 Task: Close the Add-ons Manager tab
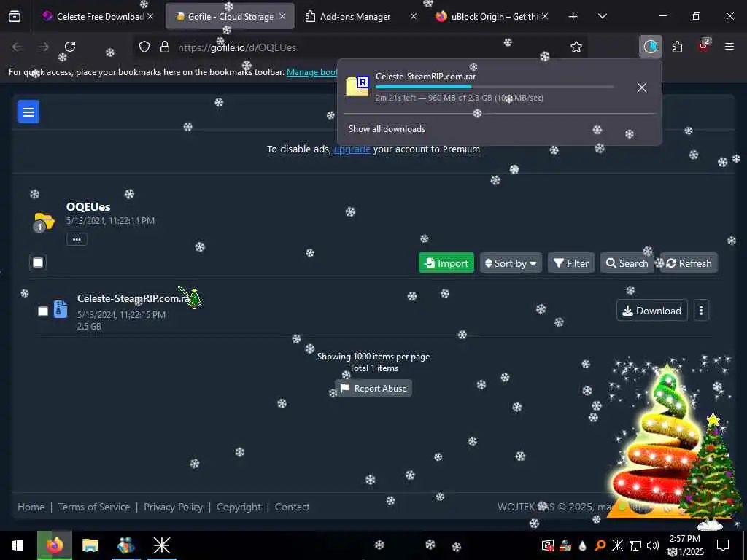414,16
